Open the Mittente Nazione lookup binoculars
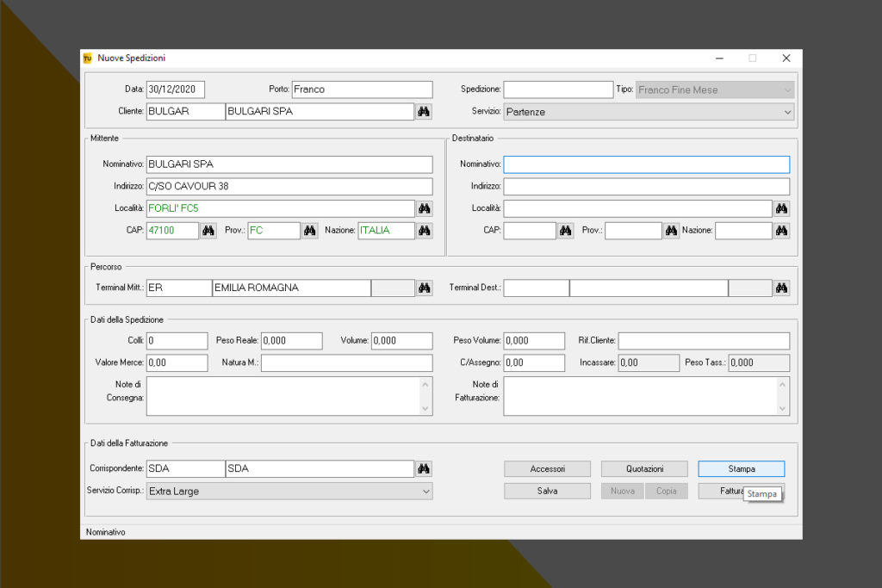Viewport: 882px width, 588px height. 424,231
